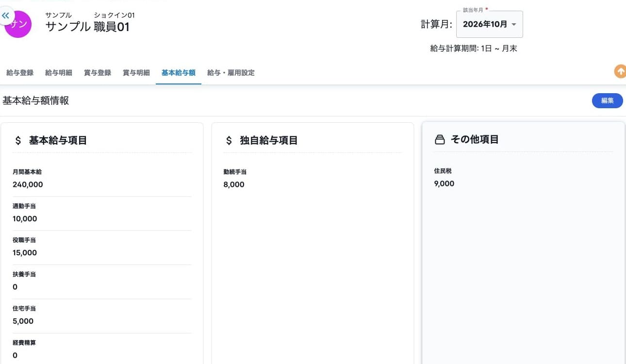The image size is (626, 364).
Task: Open the 賞与登録 tab
Action: [x=98, y=73]
